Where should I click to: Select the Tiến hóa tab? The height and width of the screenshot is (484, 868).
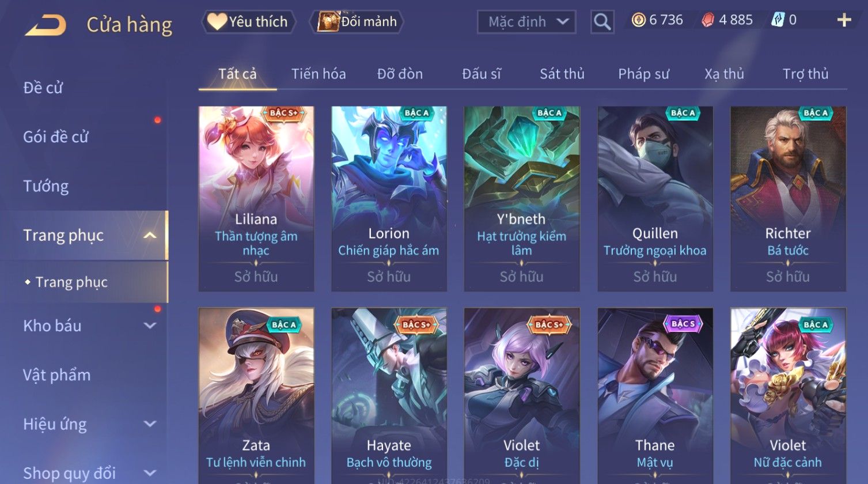tap(319, 74)
